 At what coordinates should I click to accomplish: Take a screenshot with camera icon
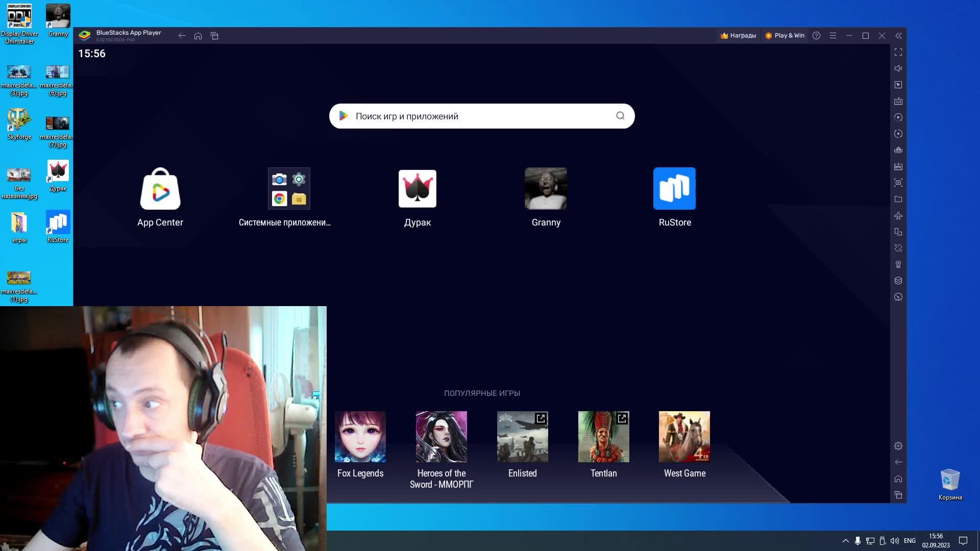pyautogui.click(x=898, y=183)
